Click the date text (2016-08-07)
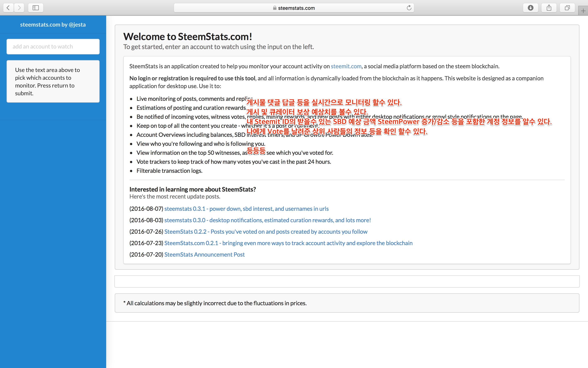The width and height of the screenshot is (588, 368). click(146, 209)
